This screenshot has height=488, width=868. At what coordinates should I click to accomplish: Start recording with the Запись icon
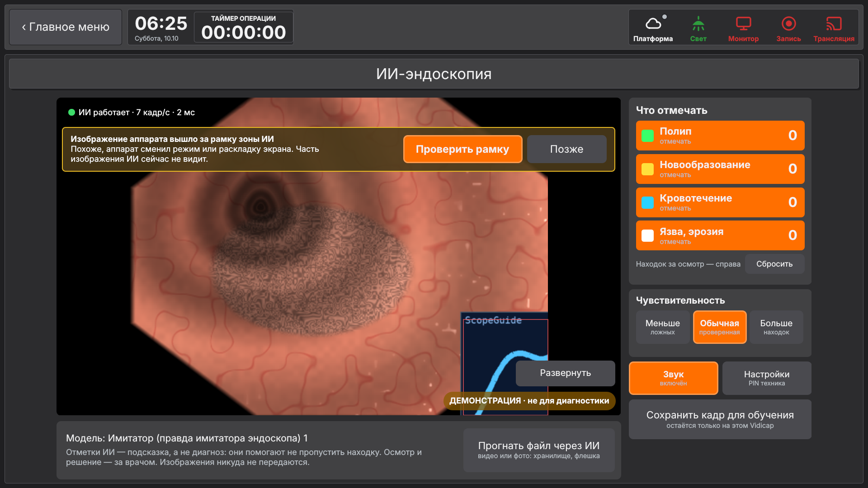788,27
